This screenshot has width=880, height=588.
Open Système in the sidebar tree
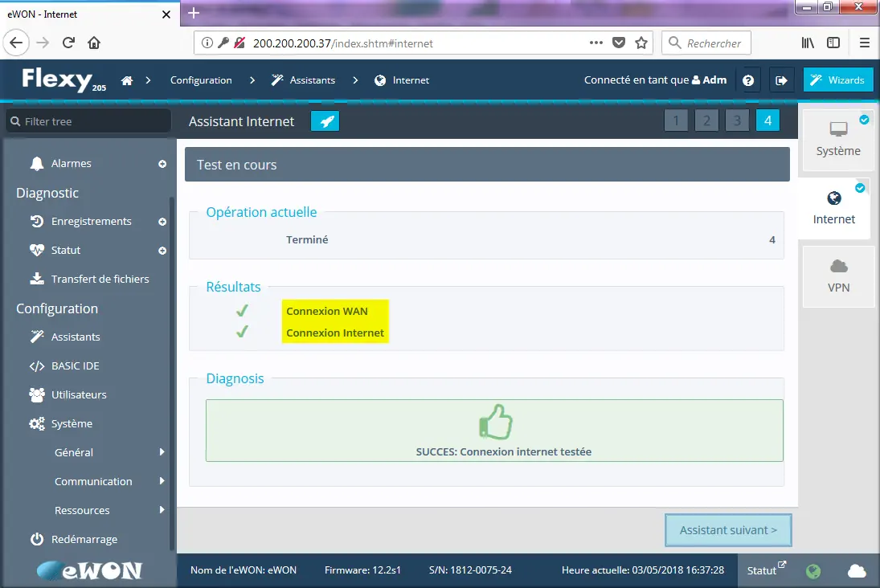(x=72, y=423)
